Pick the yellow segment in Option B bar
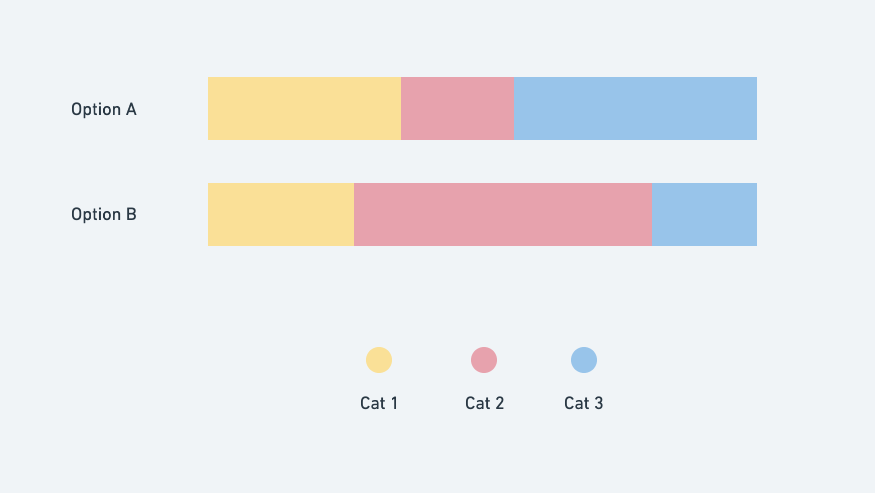 click(281, 214)
